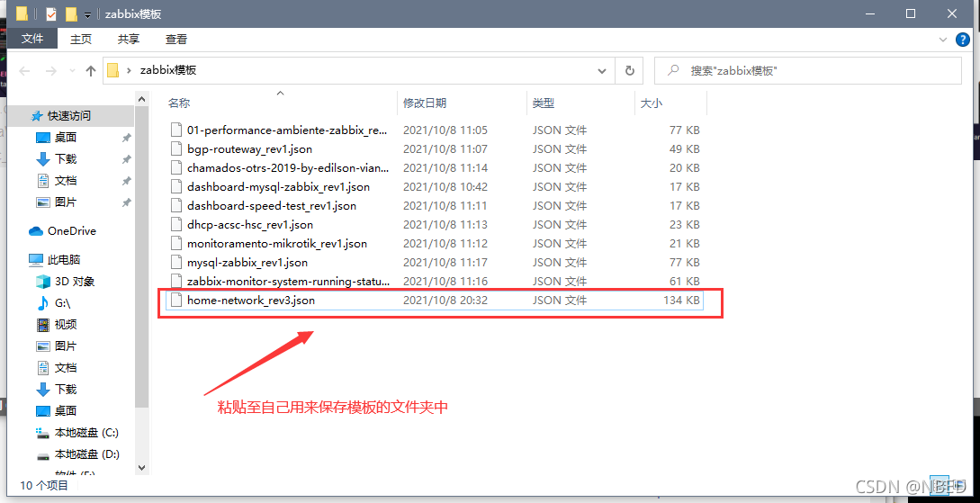Switch to the 共享 ribbon tab

coord(129,39)
